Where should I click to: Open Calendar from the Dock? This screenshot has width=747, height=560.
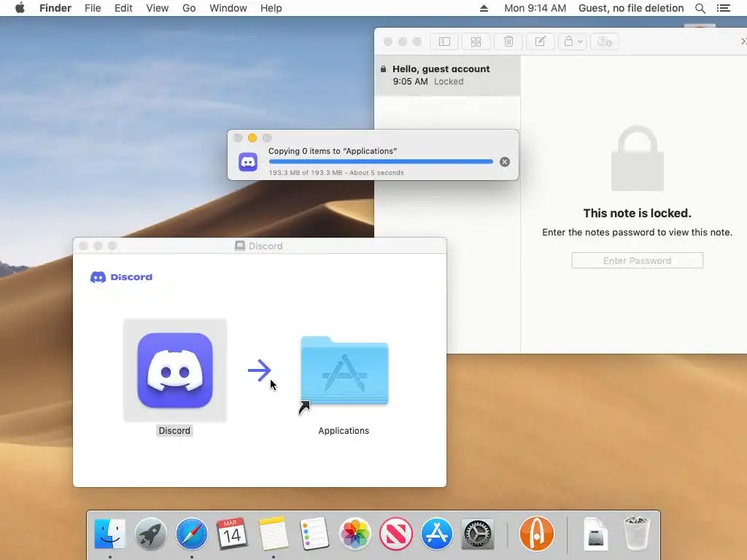pos(232,534)
